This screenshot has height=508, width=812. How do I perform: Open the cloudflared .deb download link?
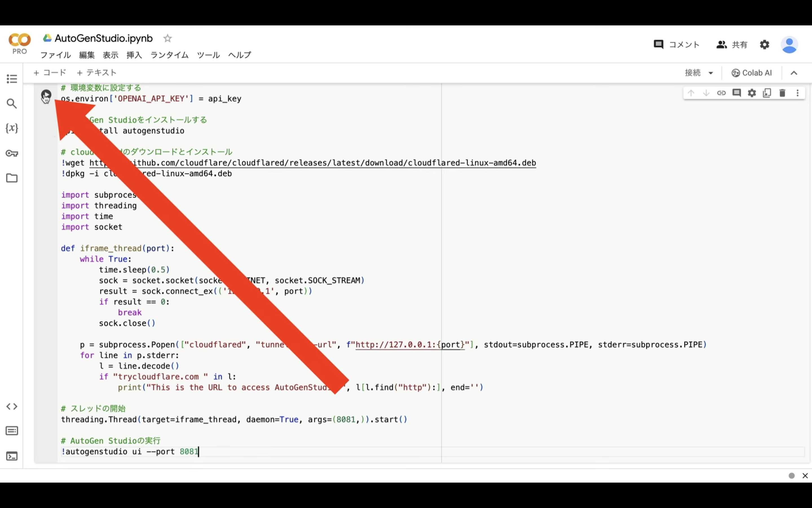(x=313, y=163)
